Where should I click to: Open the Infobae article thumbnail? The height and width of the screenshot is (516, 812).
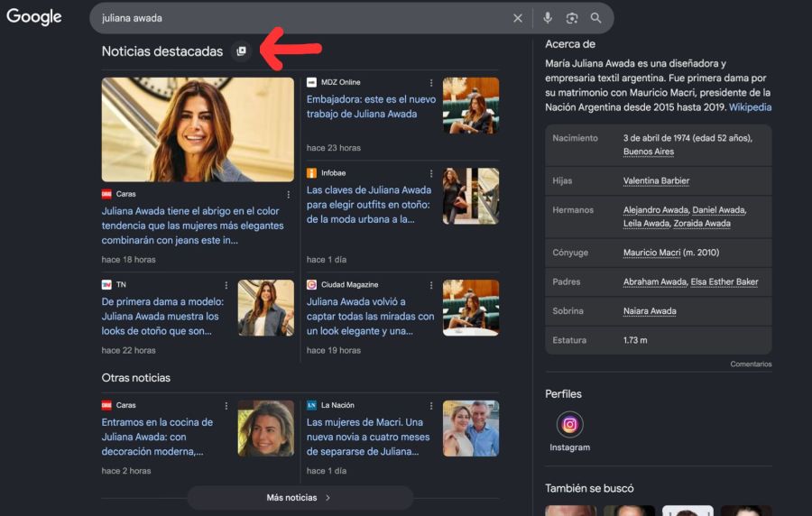[471, 196]
